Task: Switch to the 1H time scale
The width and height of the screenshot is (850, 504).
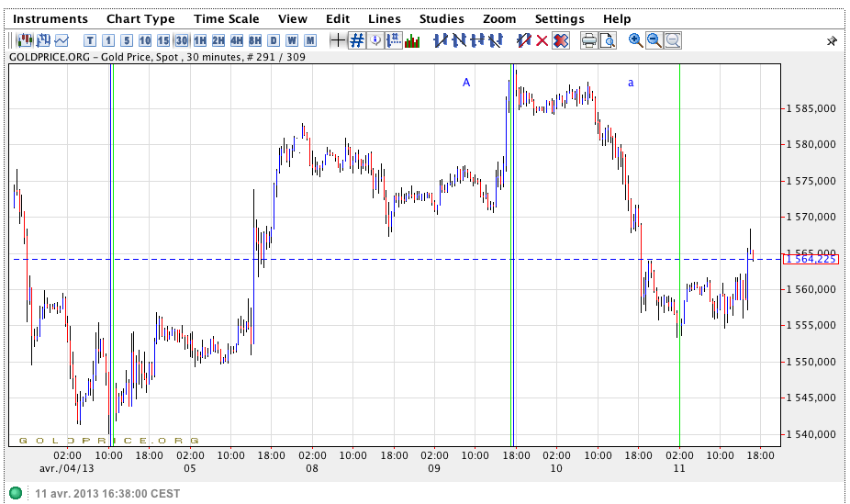Action: [x=200, y=40]
